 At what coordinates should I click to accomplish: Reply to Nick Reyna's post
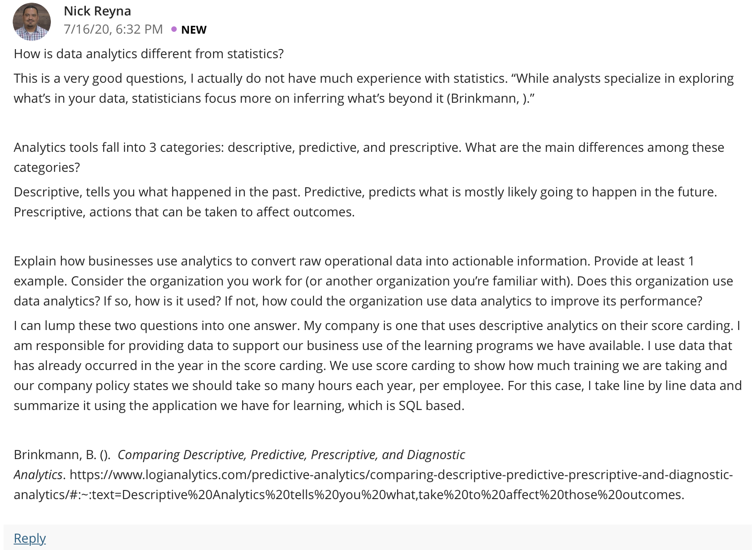30,538
